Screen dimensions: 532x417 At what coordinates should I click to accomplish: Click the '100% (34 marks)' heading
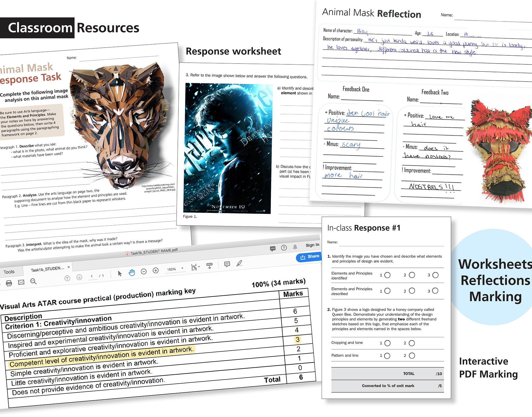click(278, 283)
